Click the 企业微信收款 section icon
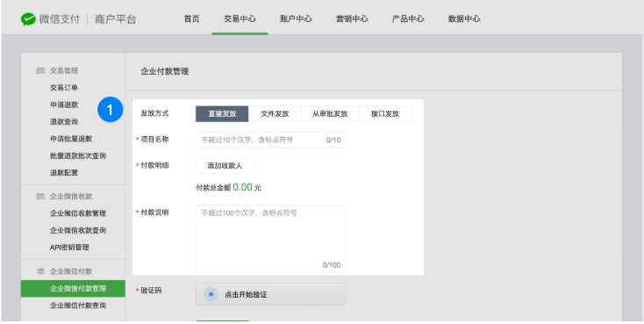This screenshot has height=324, width=644. (40, 197)
